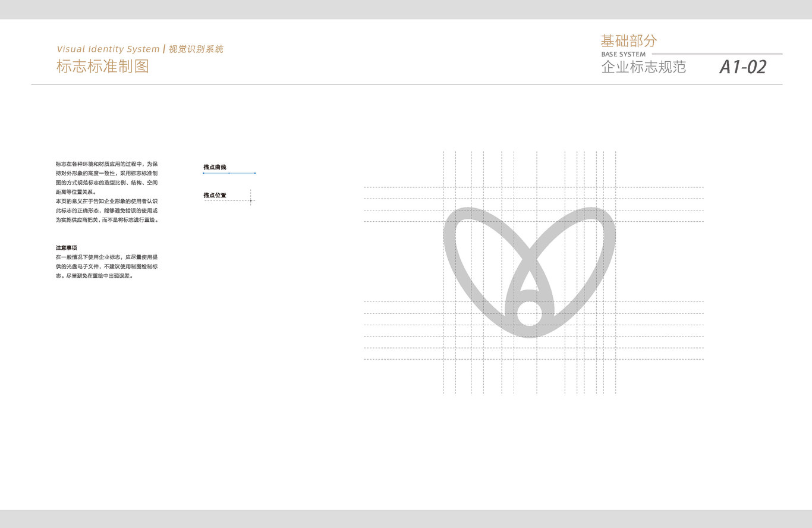Click the crosshair point sample beside 描点位置

coord(250,200)
